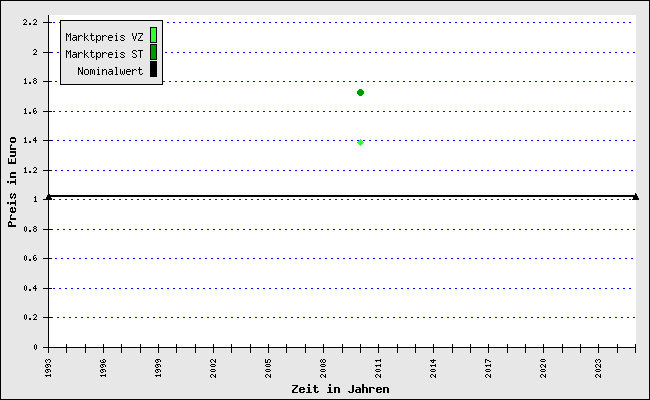The width and height of the screenshot is (650, 400).
Task: Select the 2023 tick on the time axis
Action: coord(599,365)
